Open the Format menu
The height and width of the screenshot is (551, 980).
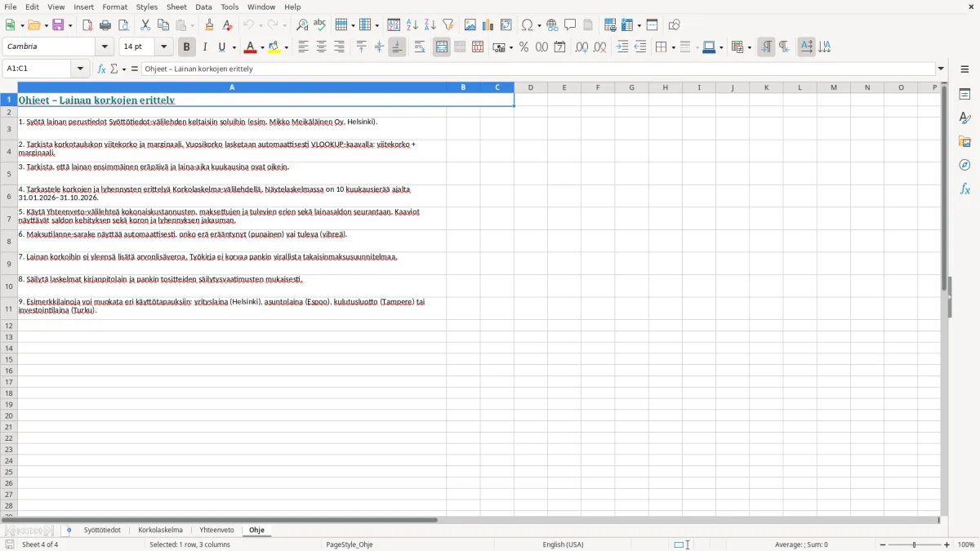114,7
